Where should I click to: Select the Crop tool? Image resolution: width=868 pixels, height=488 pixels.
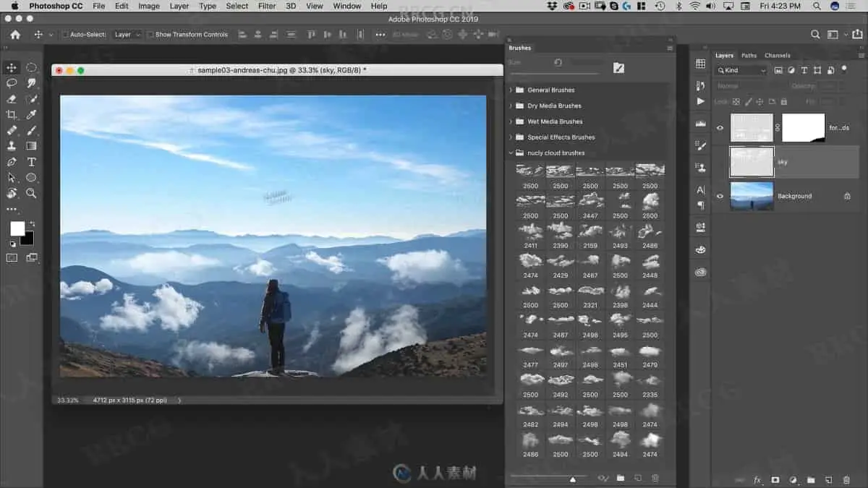12,115
